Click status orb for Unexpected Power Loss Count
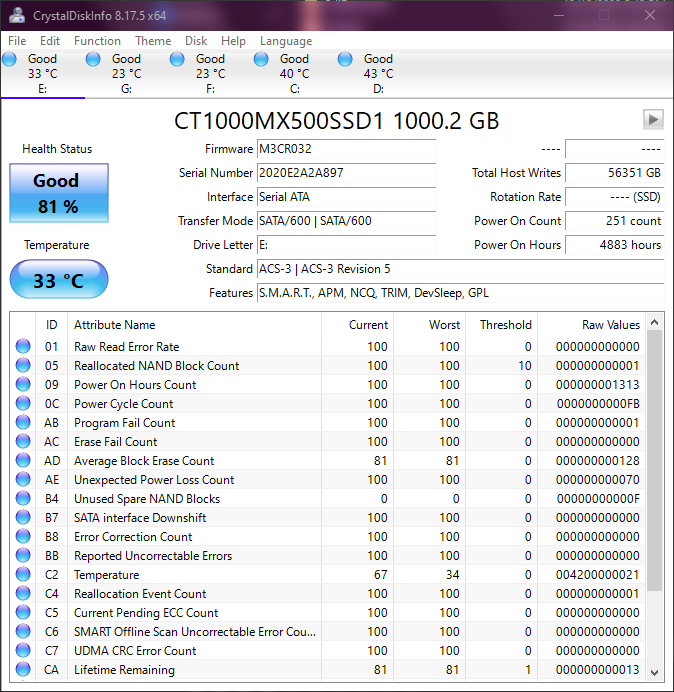This screenshot has width=674, height=692. point(23,479)
